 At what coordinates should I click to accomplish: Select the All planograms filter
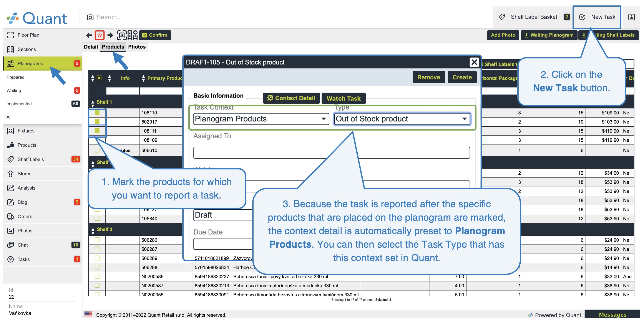[x=42, y=117]
